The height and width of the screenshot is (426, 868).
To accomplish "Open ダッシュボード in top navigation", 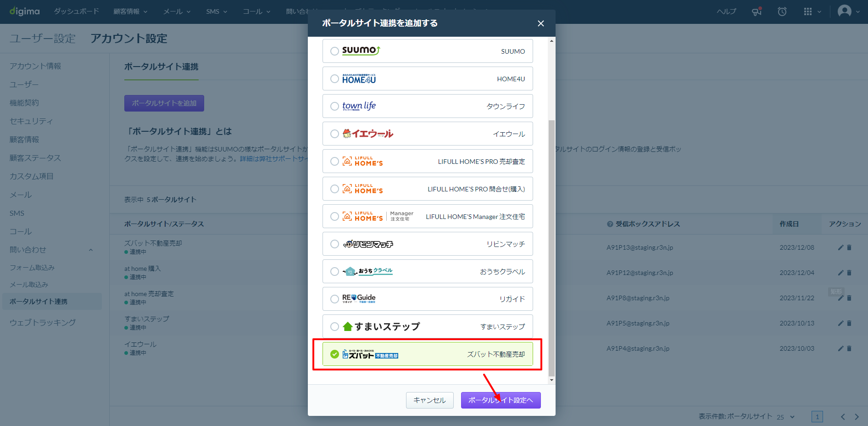I will pyautogui.click(x=76, y=11).
